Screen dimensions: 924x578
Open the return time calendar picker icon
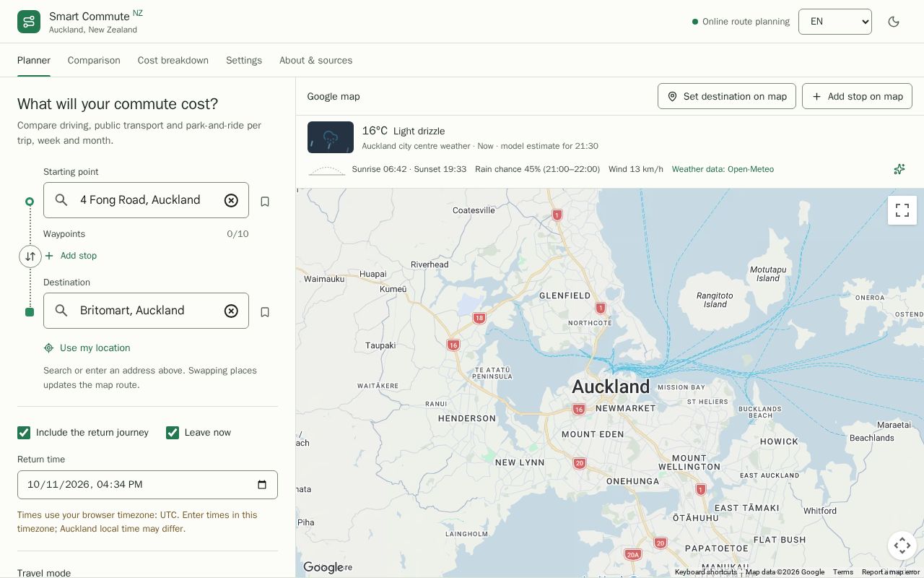262,485
